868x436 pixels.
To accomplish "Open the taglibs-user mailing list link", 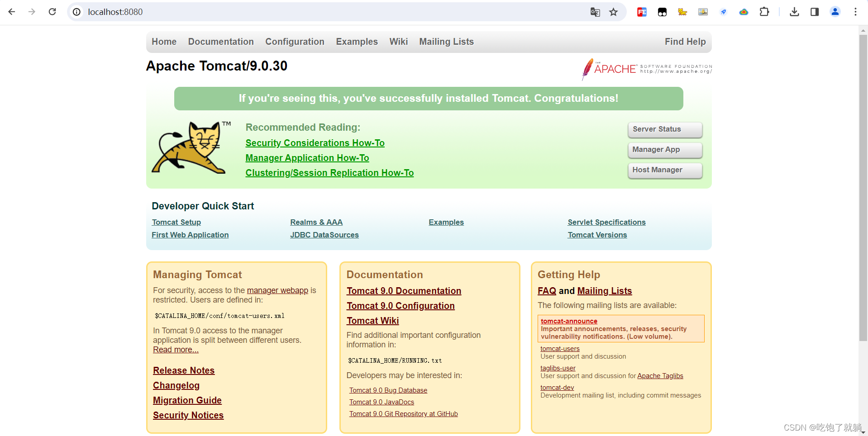I will (x=558, y=368).
